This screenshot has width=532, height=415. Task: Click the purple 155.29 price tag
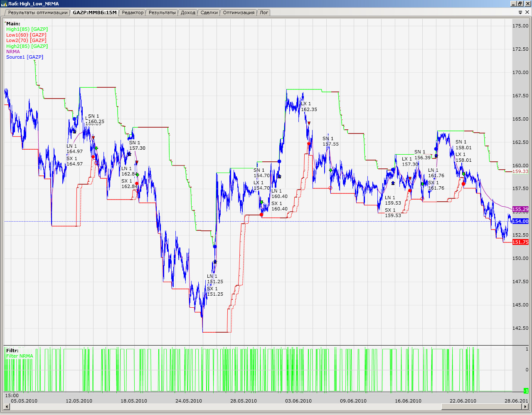click(520, 209)
